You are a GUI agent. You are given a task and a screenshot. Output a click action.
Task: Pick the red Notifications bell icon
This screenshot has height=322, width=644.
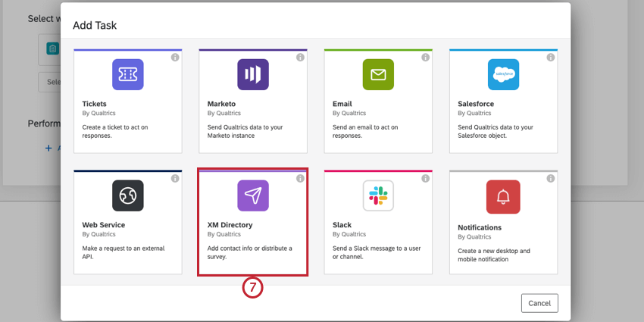[x=503, y=197]
